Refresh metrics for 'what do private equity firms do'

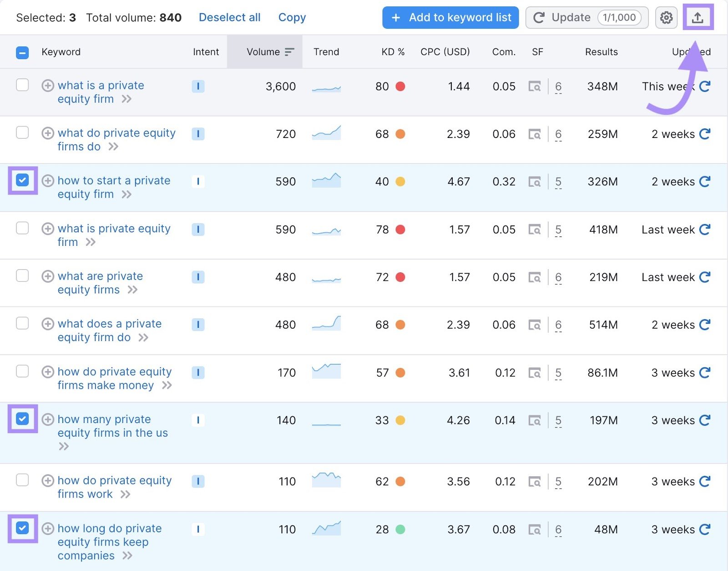[x=704, y=134]
